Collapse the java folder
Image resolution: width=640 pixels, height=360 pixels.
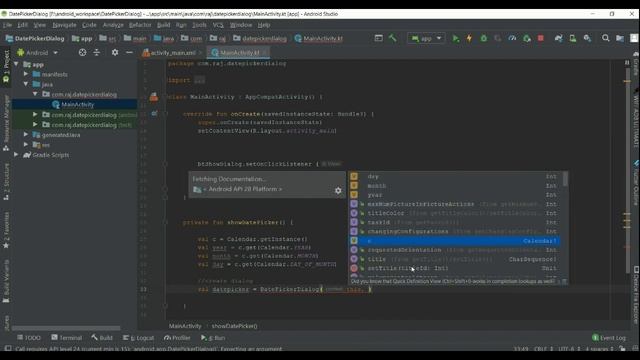tap(26, 84)
